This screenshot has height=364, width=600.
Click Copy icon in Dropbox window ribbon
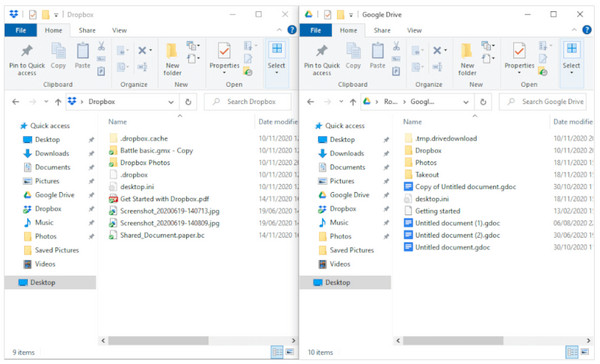[x=58, y=56]
